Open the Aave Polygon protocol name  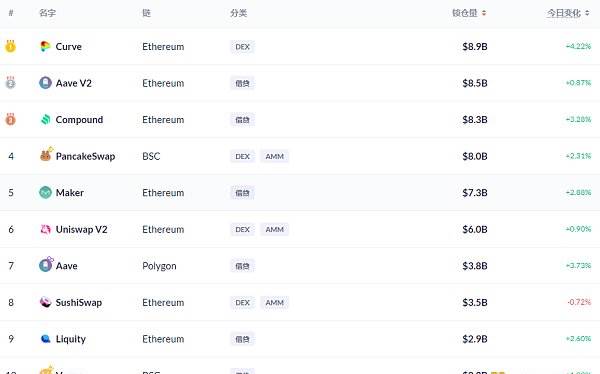[67, 266]
